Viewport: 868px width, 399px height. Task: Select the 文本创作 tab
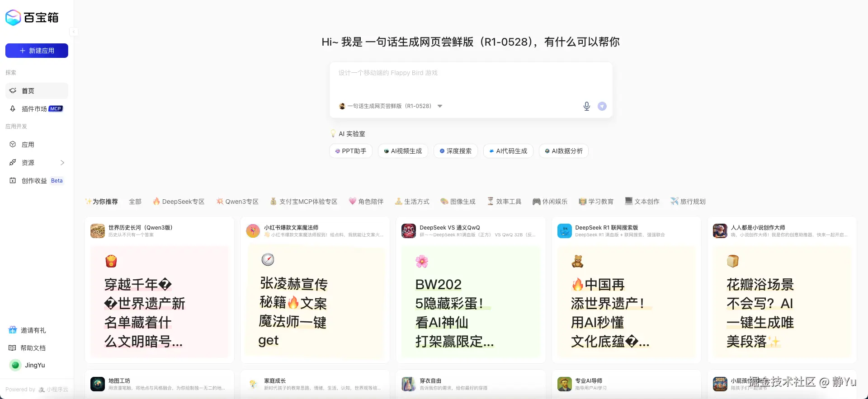click(642, 202)
